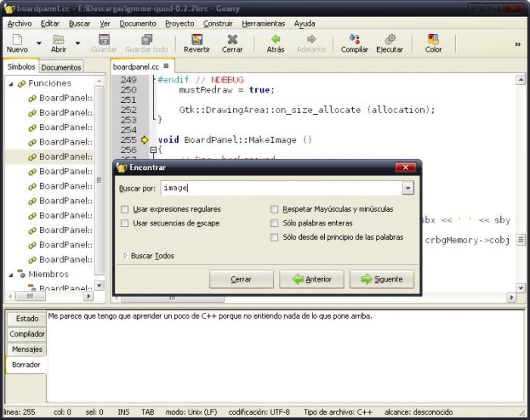
Task: Switch to the Compilador message tab
Action: pyautogui.click(x=27, y=334)
